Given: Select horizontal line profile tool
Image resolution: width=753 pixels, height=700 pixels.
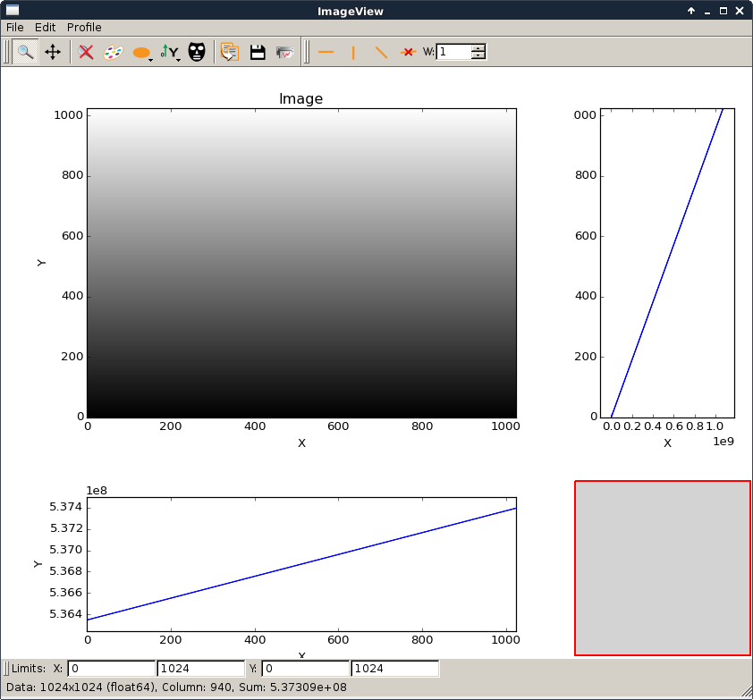Looking at the screenshot, I should pos(326,52).
